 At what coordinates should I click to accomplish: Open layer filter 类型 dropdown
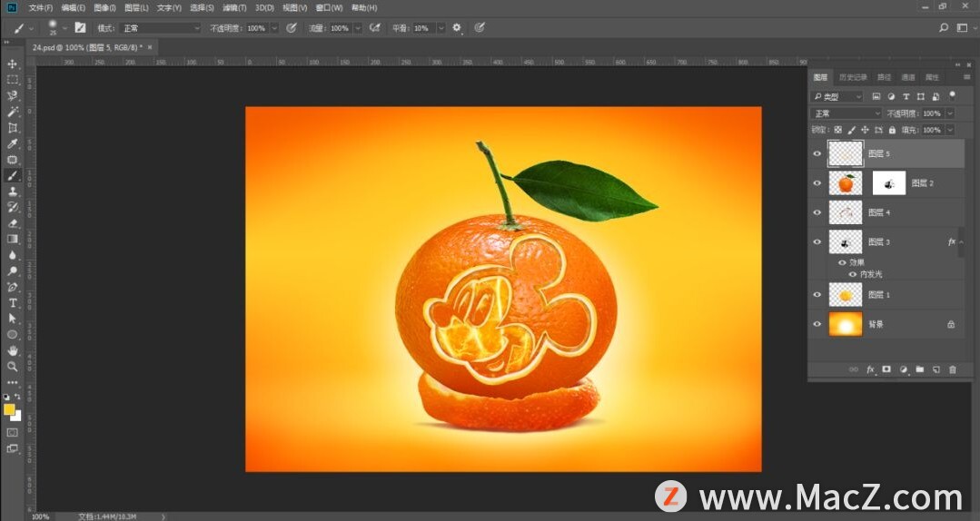(836, 97)
